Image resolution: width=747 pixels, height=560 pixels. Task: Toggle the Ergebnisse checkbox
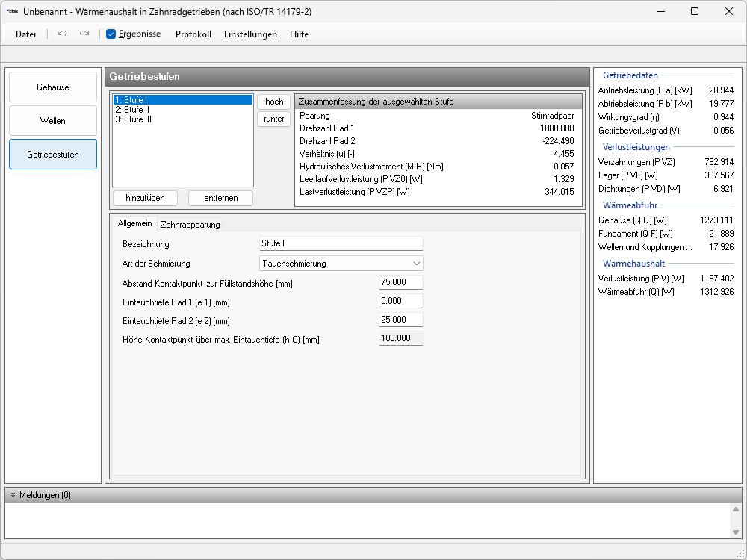pos(111,34)
